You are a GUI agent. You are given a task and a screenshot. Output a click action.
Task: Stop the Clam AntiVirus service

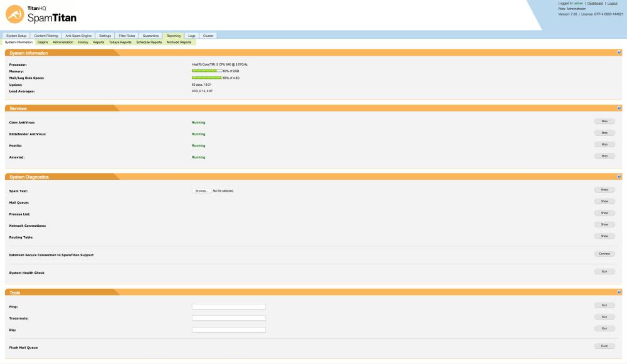pyautogui.click(x=604, y=121)
